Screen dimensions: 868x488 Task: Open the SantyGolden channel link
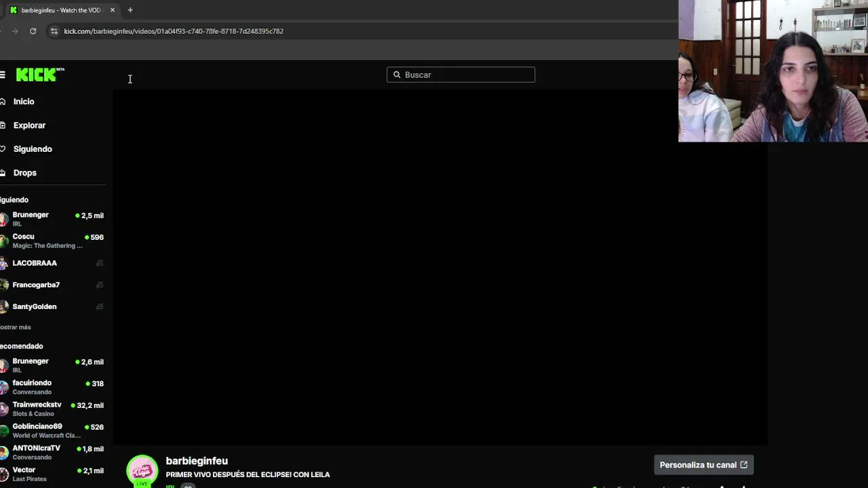tap(35, 306)
